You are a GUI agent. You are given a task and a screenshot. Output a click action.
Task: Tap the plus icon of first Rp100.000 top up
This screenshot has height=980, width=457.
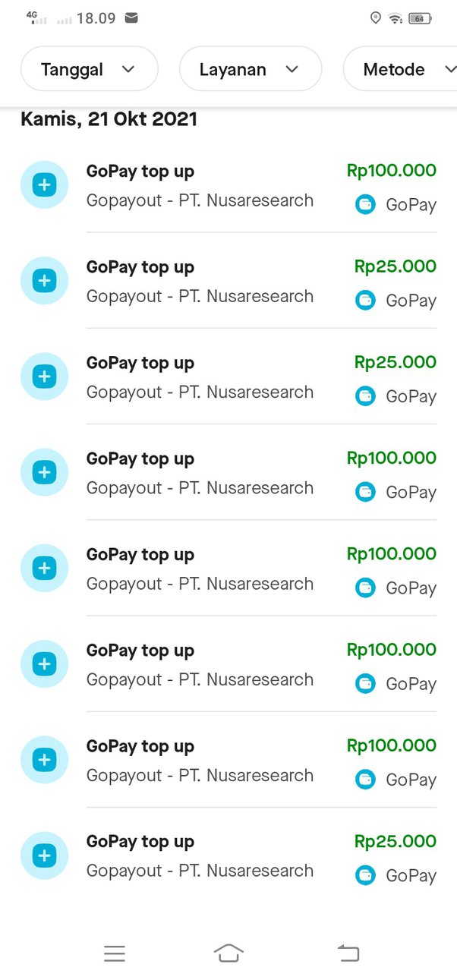pos(44,184)
